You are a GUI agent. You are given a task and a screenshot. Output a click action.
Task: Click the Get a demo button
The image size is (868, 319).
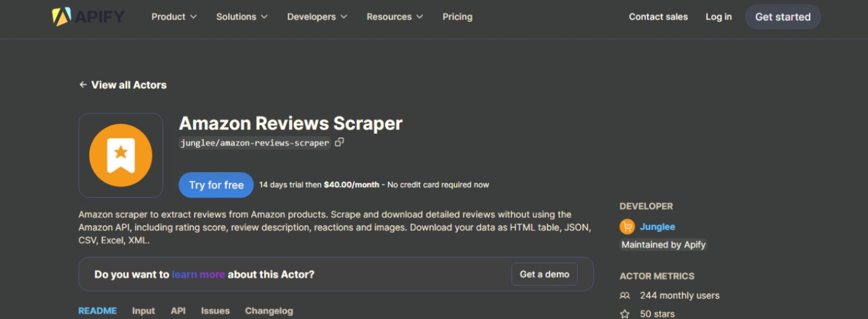544,274
